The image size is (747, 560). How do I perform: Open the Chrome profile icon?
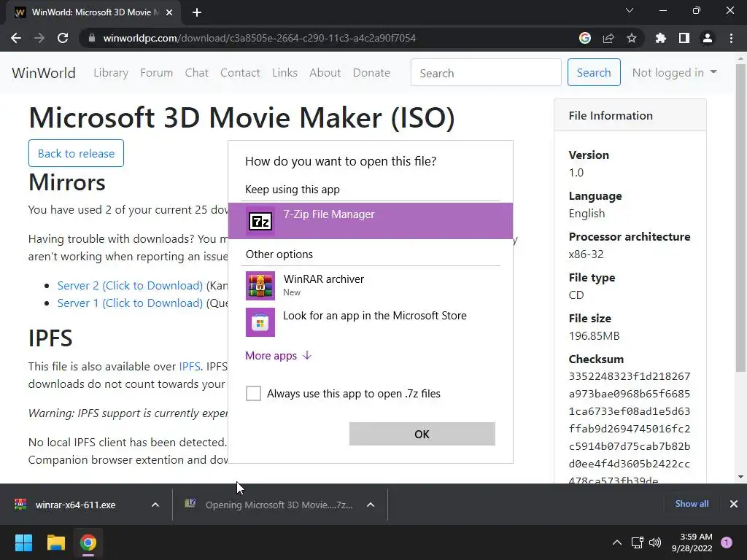click(708, 38)
